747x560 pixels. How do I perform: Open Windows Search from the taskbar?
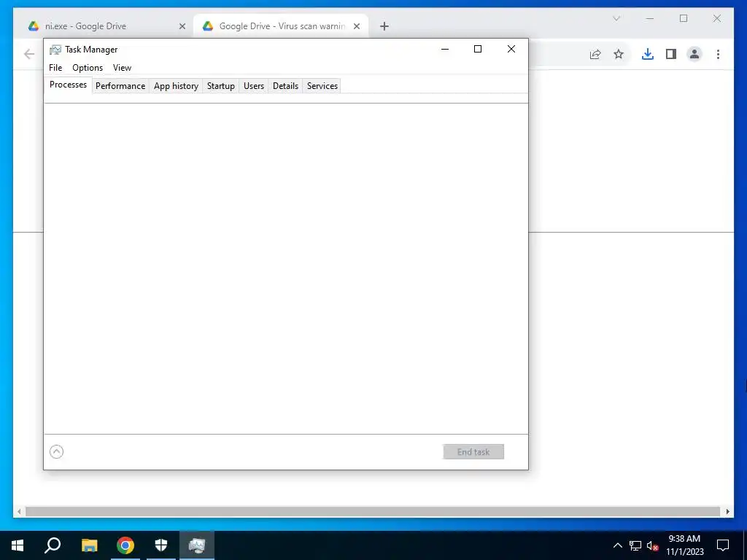pos(53,545)
